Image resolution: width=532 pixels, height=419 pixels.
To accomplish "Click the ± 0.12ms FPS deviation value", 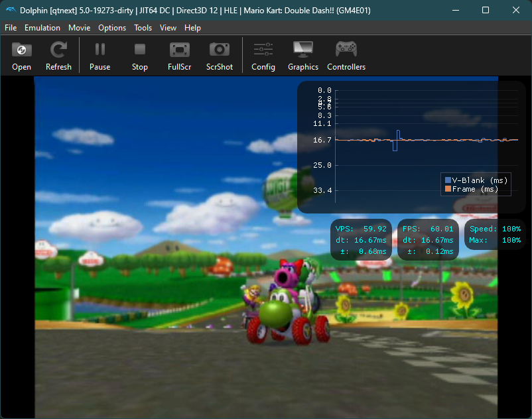I will pos(431,251).
